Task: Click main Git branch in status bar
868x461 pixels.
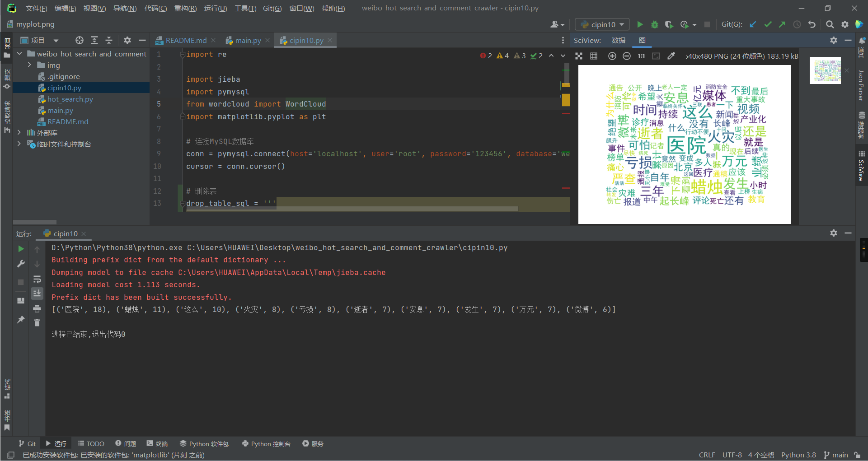Action: click(836, 455)
